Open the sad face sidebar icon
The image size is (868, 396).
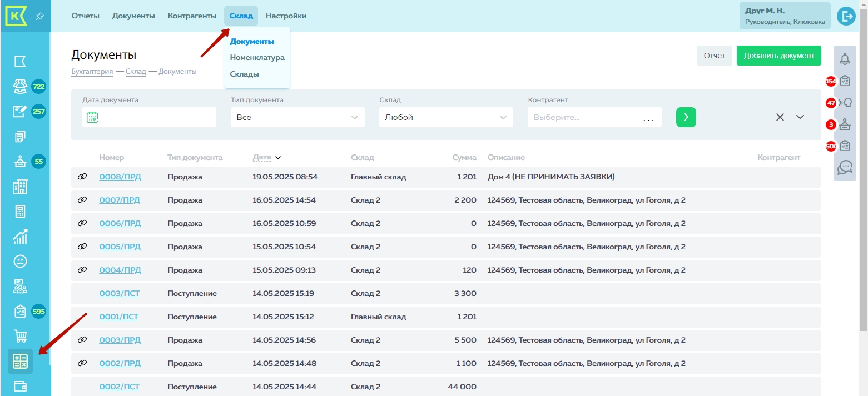21,261
